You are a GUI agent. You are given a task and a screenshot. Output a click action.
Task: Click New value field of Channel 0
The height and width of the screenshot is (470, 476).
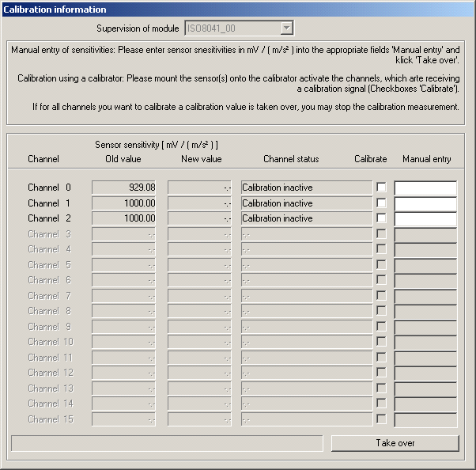199,188
